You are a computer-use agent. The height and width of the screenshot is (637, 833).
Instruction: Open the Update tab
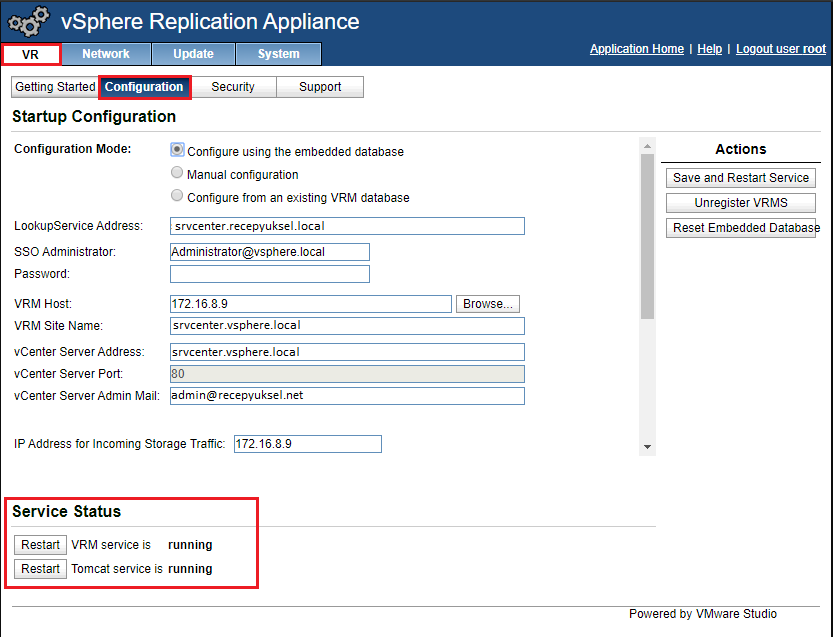[193, 54]
